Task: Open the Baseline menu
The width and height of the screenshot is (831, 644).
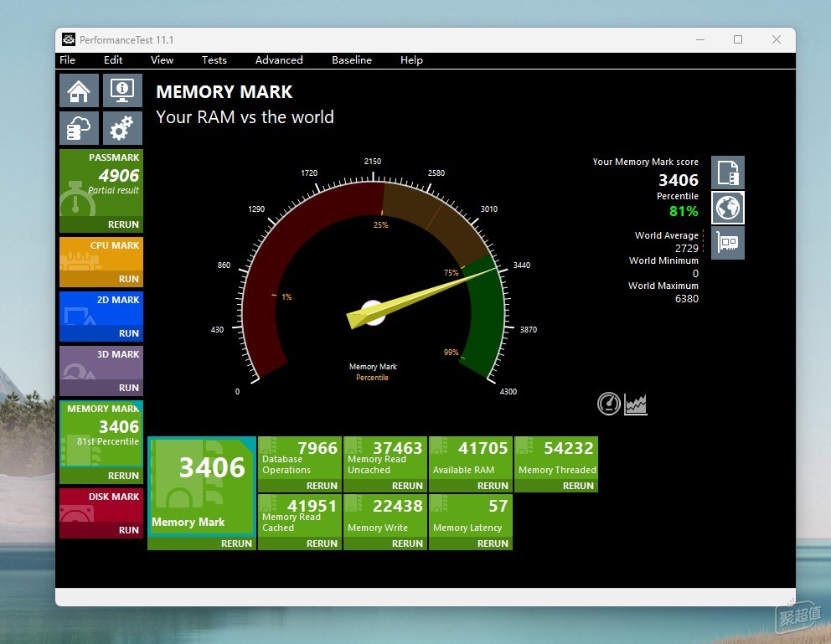Action: tap(351, 59)
